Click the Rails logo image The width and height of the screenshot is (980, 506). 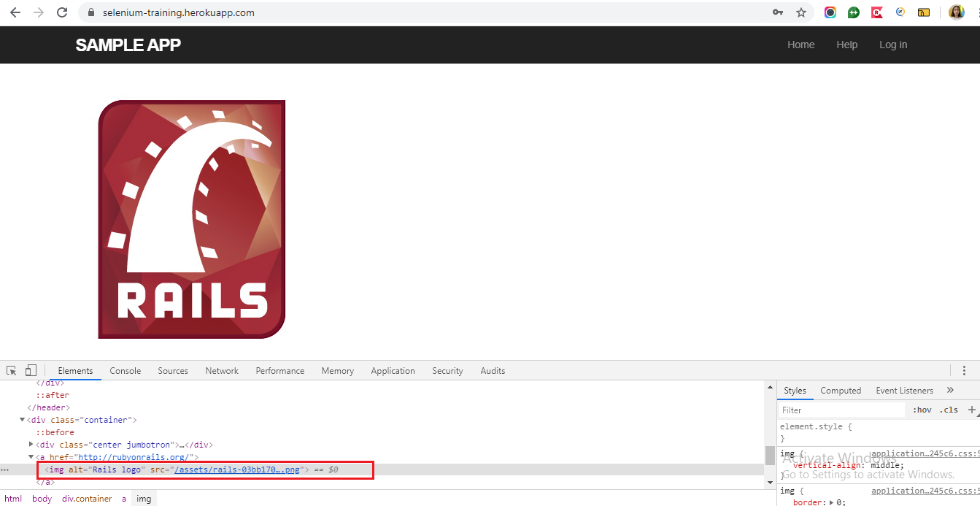click(x=191, y=219)
